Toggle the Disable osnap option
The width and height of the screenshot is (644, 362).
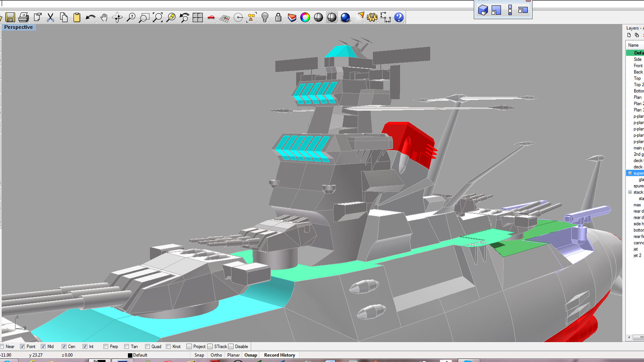pyautogui.click(x=231, y=347)
